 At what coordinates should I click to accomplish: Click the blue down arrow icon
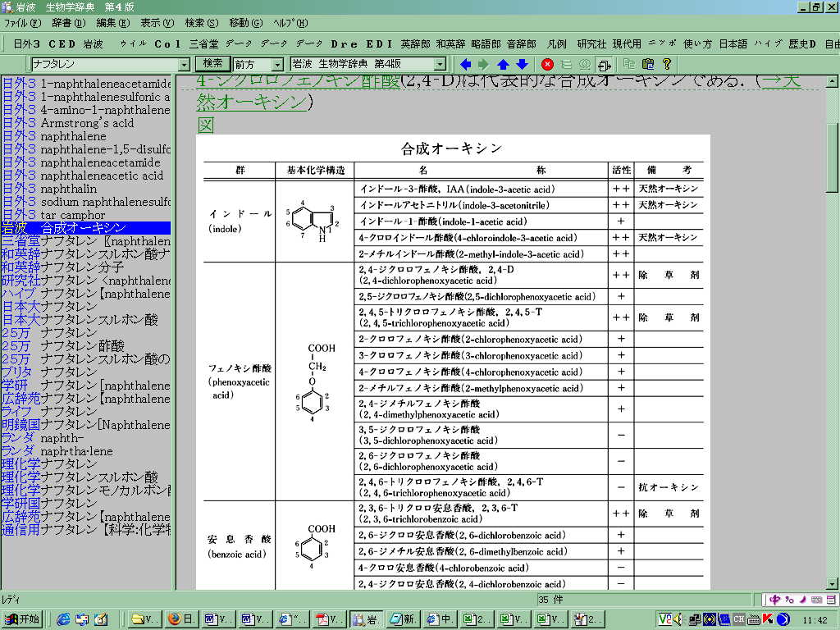pyautogui.click(x=522, y=64)
